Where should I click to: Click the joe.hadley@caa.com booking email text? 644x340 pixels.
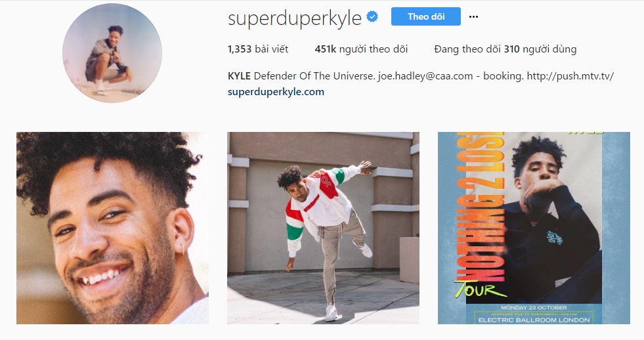pos(425,76)
